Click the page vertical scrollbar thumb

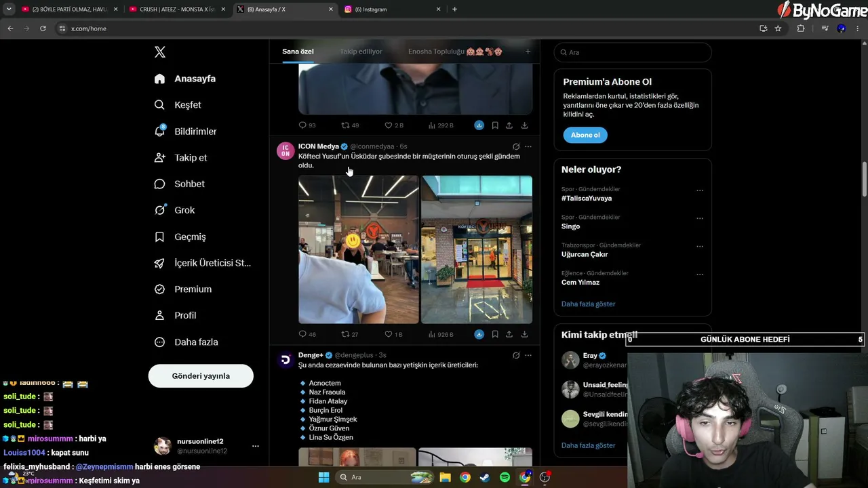[x=864, y=180]
